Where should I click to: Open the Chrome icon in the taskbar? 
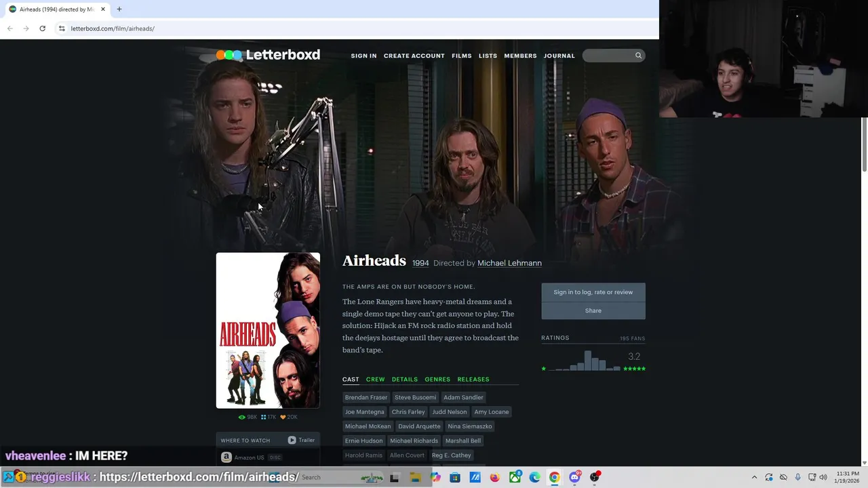pos(555,477)
